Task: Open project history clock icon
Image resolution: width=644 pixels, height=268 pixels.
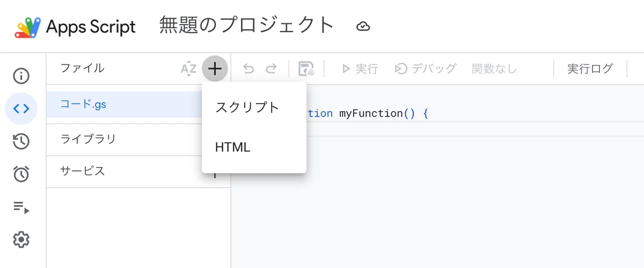Action: click(x=21, y=141)
